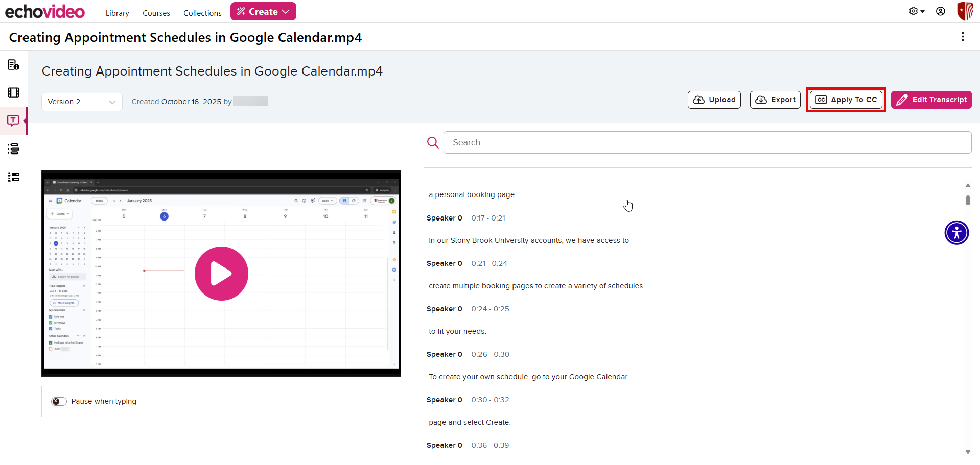Open the bottom list sidebar icon
Image resolution: width=980 pixels, height=465 pixels.
[13, 177]
